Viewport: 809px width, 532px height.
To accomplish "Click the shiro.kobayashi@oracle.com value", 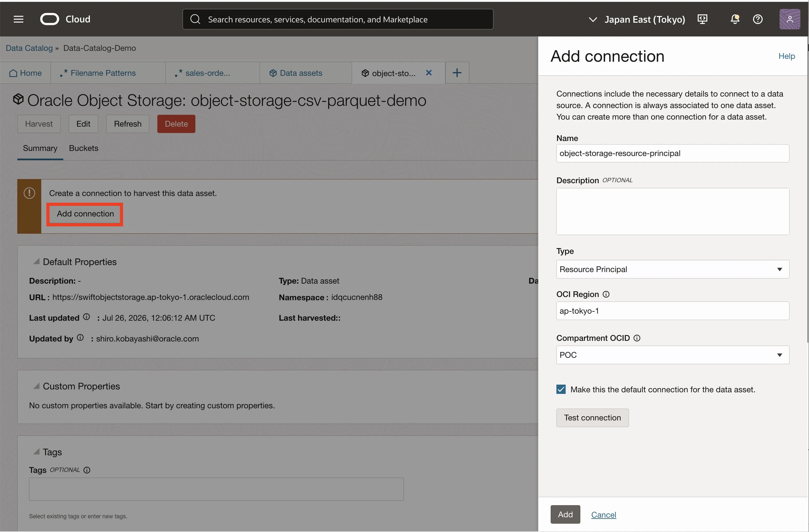I will (x=147, y=339).
